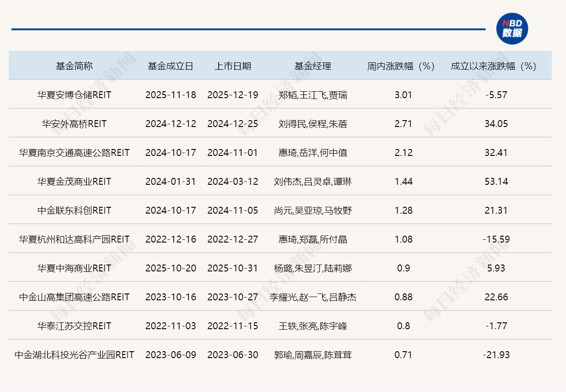
Task: Select since-inception value 21.31
Action: [x=496, y=210]
